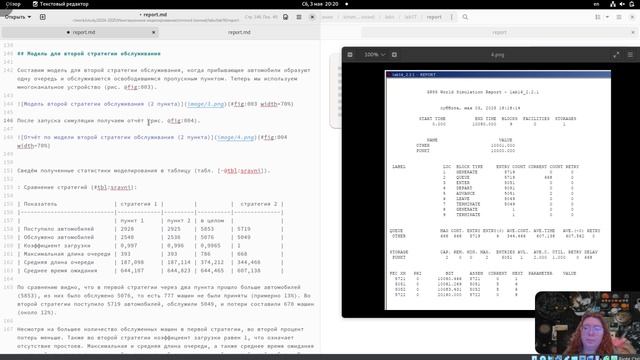Image resolution: width=640 pixels, height=360 pixels.
Task: Open the text editor hamburger menu
Action: [x=299, y=17]
